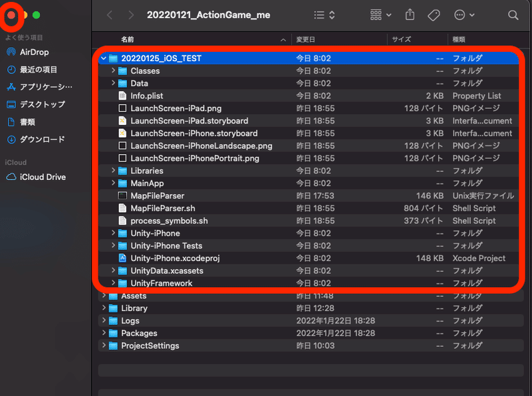Close the Finder window with red button
The image size is (532, 396).
coord(11,15)
